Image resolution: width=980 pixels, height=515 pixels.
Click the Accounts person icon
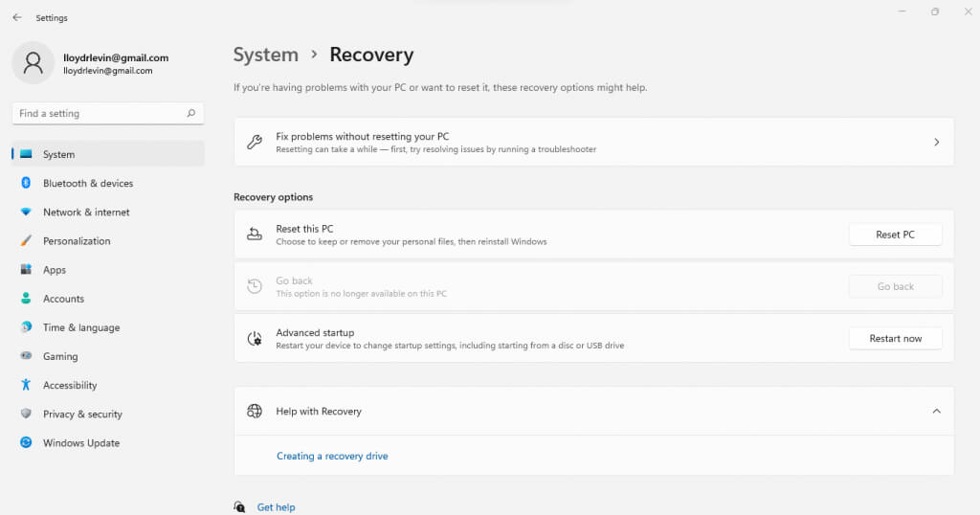[x=26, y=298]
